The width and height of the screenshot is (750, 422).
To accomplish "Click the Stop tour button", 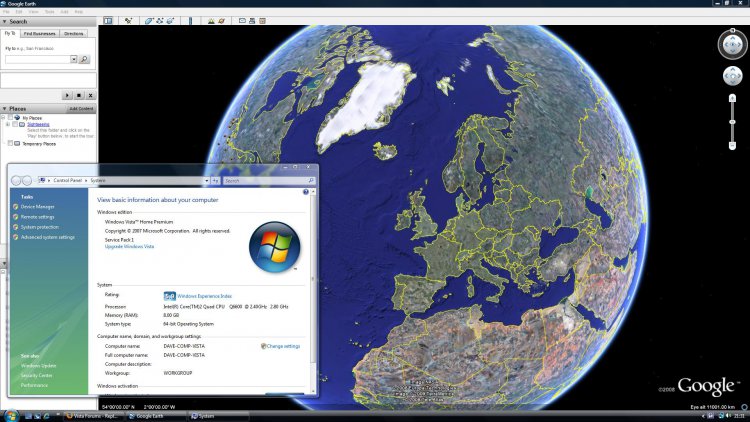I will (x=79, y=95).
